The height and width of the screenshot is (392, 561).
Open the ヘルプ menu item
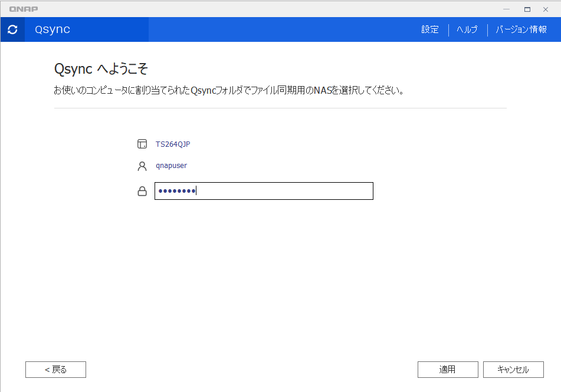click(467, 29)
